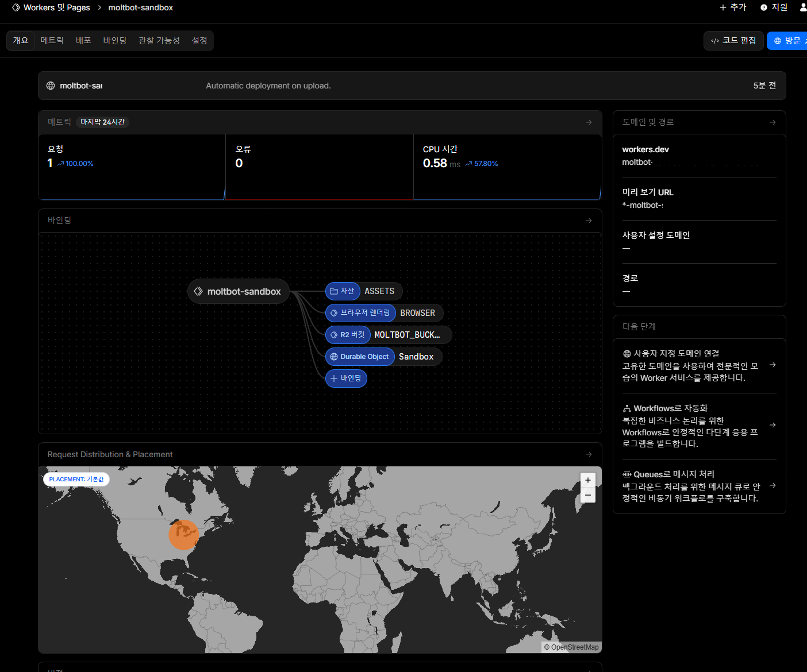This screenshot has height=672, width=807.
Task: Click arrow beside Workflows로 자동화
Action: pos(773,425)
